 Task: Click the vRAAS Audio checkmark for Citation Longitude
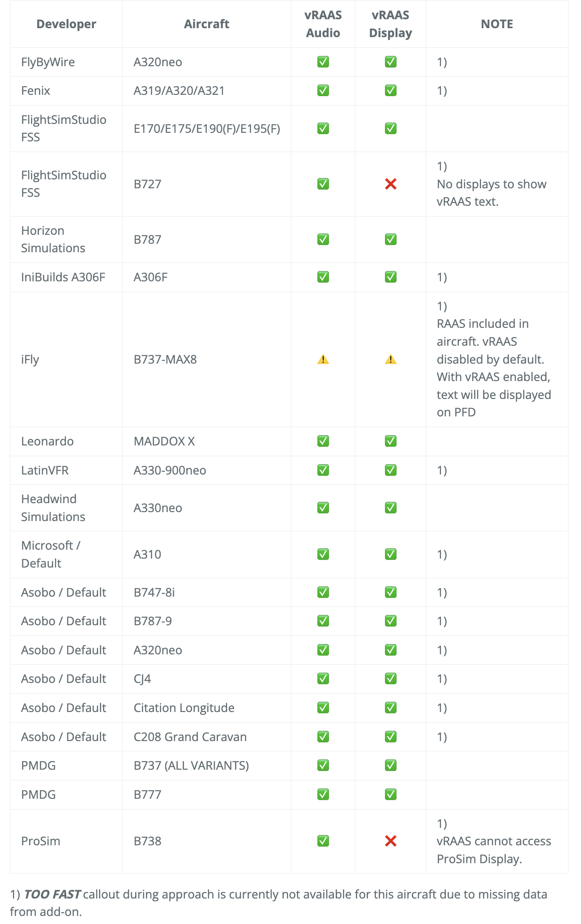click(323, 708)
